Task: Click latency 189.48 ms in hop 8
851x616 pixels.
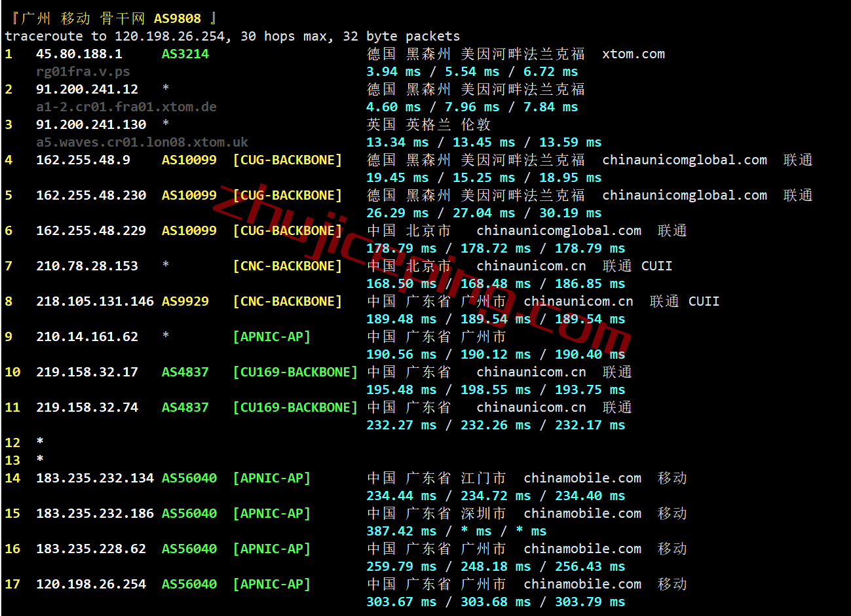Action: click(402, 319)
